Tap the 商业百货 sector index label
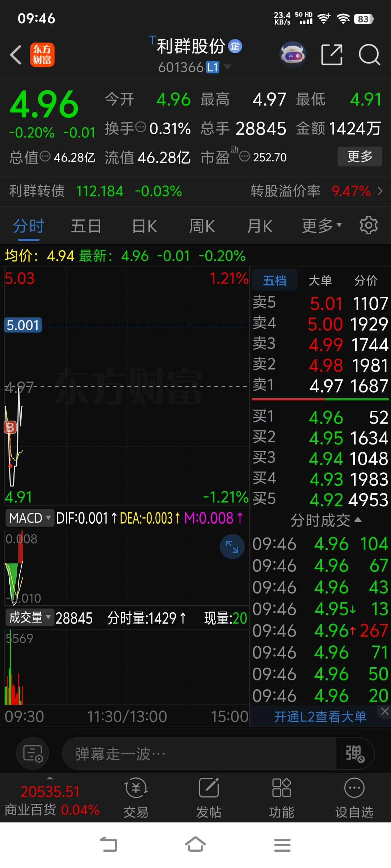Viewport: 391px width, 868px height. click(x=30, y=809)
